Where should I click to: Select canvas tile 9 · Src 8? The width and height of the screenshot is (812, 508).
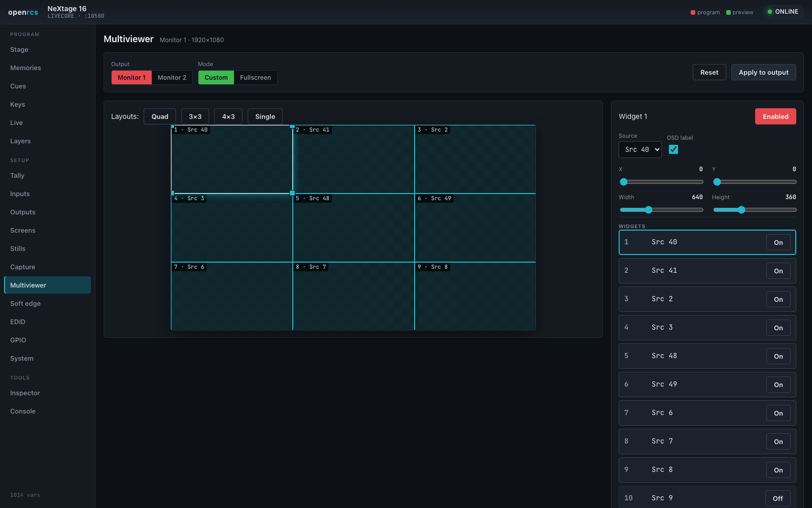[x=476, y=296]
